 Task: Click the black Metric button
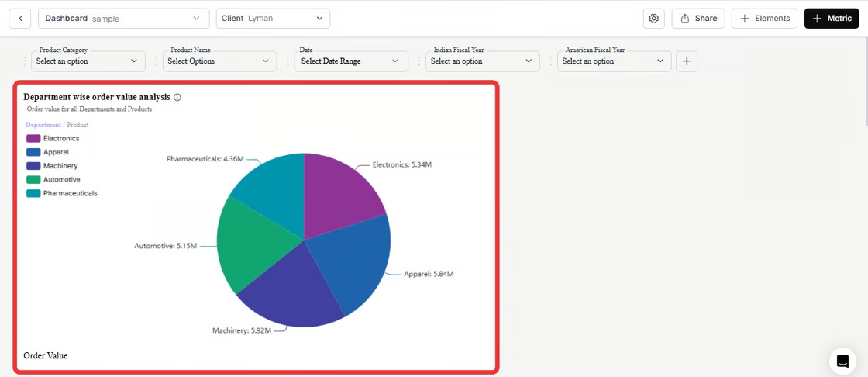(x=832, y=19)
